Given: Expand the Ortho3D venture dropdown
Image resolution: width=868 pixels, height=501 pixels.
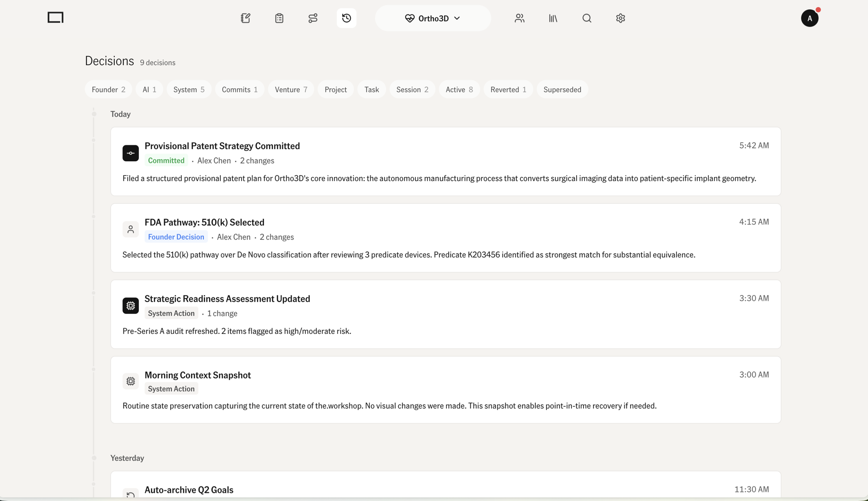Looking at the screenshot, I should click(x=433, y=18).
